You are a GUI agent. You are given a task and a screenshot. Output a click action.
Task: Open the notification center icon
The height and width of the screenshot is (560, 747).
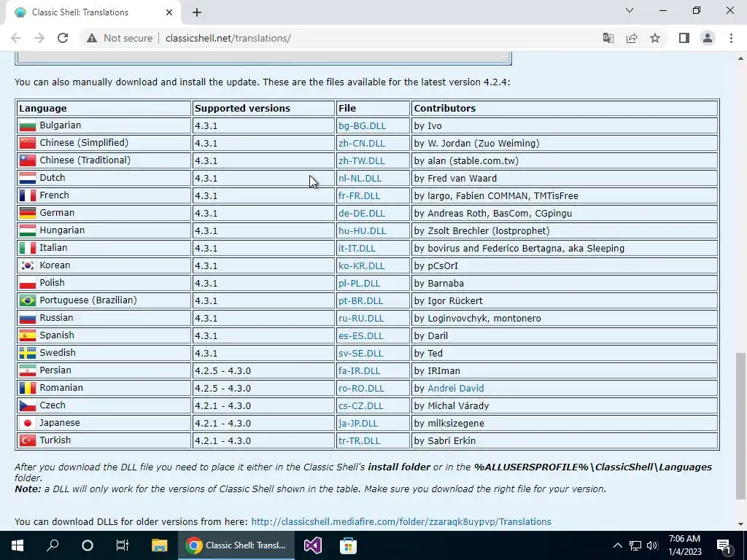(723, 545)
